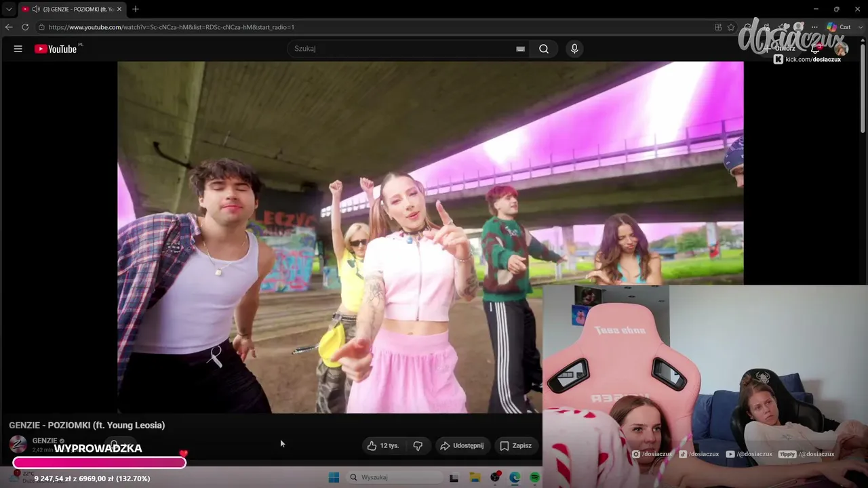Open the GENZIE channel name link
868x488 pixels.
tap(45, 441)
